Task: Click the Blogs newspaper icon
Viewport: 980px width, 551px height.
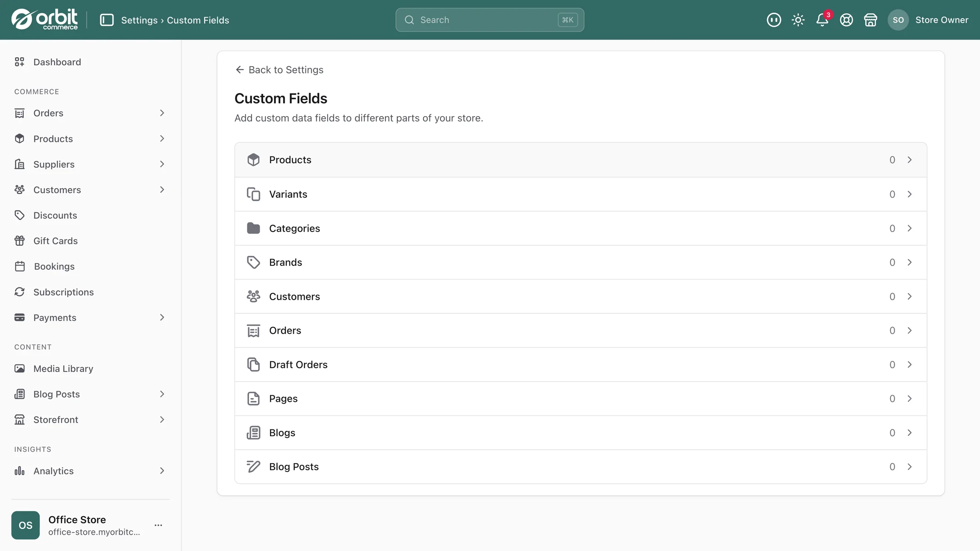Action: pos(253,433)
